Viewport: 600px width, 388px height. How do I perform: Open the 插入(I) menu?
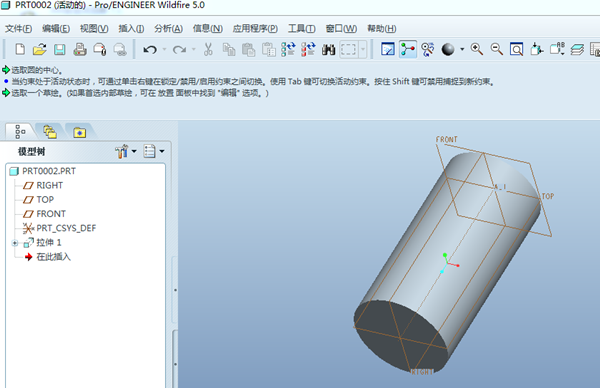131,29
